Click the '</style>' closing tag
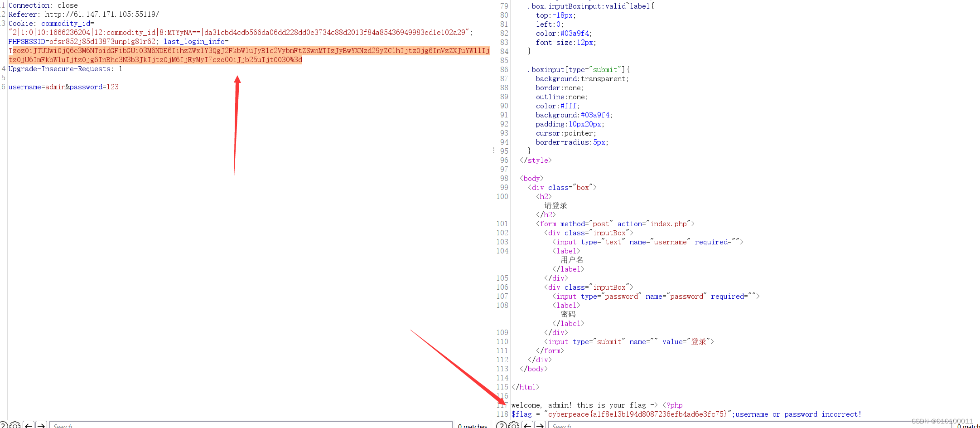 pyautogui.click(x=536, y=160)
